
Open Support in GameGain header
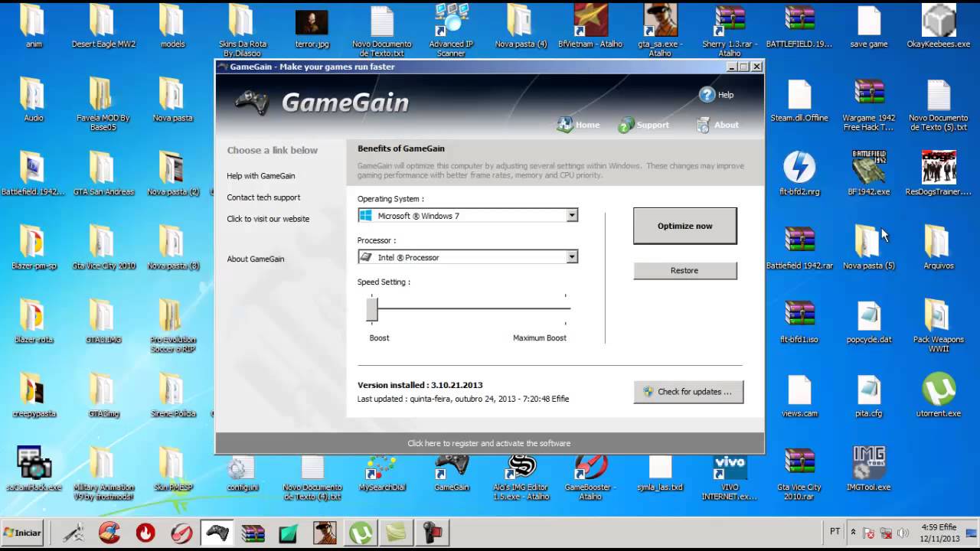point(643,125)
